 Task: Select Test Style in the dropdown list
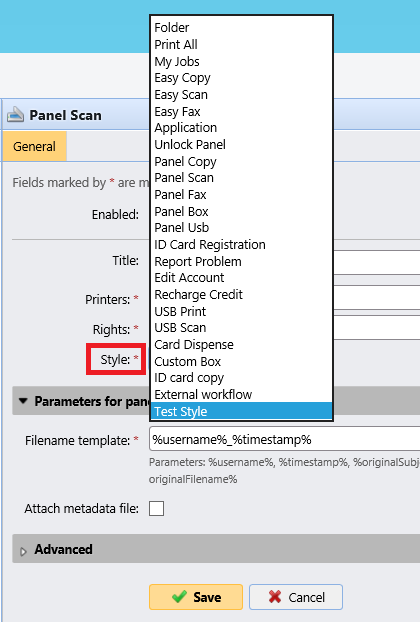[242, 411]
